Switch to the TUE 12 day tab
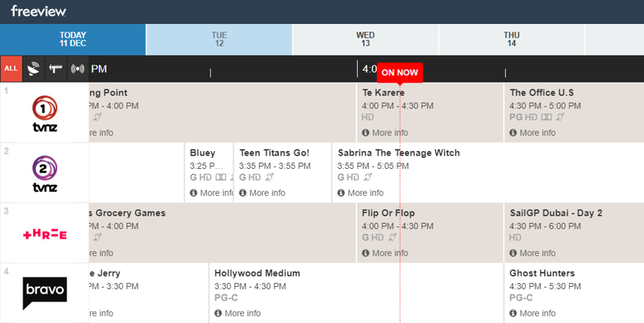 [219, 39]
